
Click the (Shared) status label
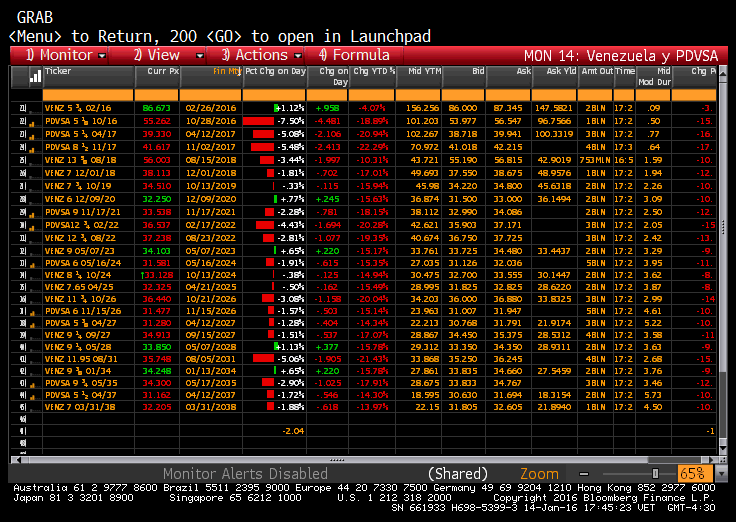pyautogui.click(x=458, y=474)
